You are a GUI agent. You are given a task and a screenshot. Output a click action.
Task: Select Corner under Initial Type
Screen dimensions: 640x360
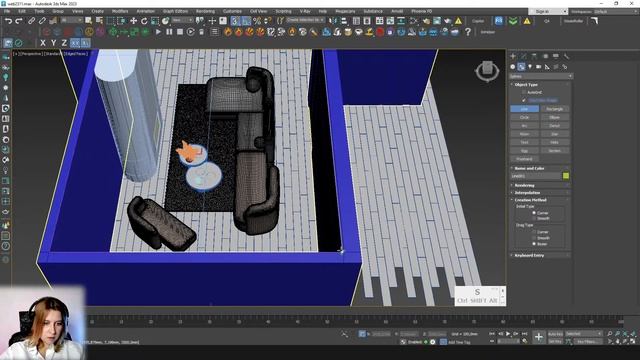pos(534,213)
